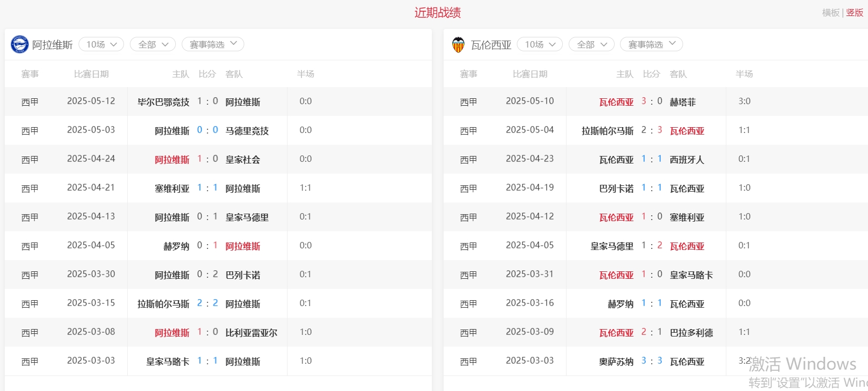868x391 pixels.
Task: Switch to 横板 horizontal layout
Action: coord(830,13)
